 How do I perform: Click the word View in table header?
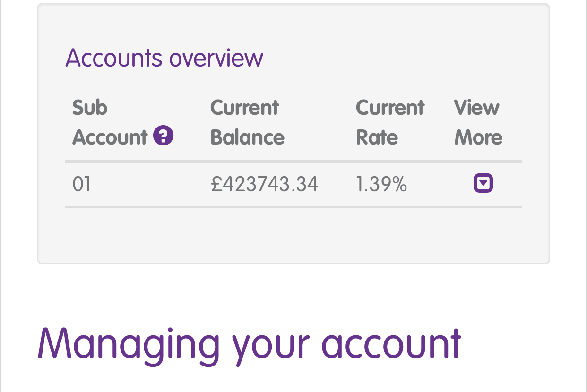tap(476, 108)
